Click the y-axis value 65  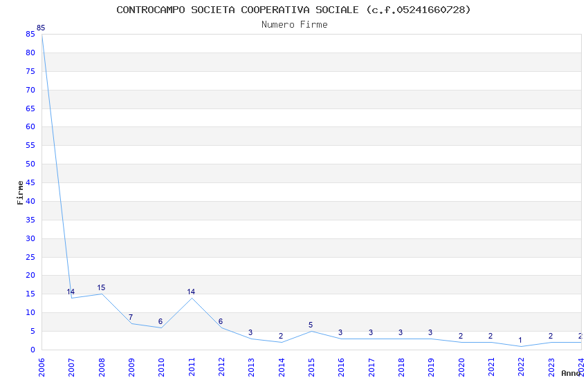click(30, 108)
